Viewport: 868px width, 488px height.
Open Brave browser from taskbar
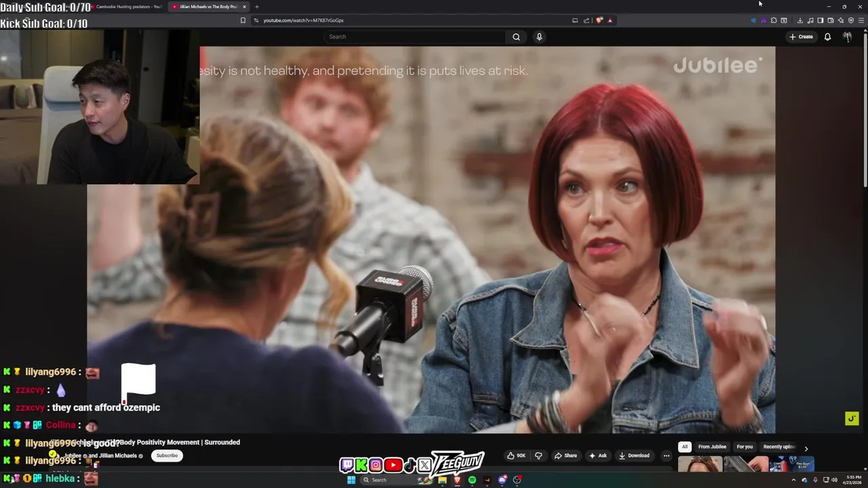457,480
